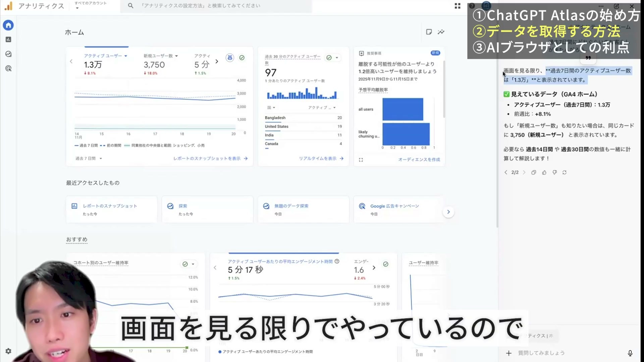Click the green check icon on users card
644x362 pixels.
242,58
